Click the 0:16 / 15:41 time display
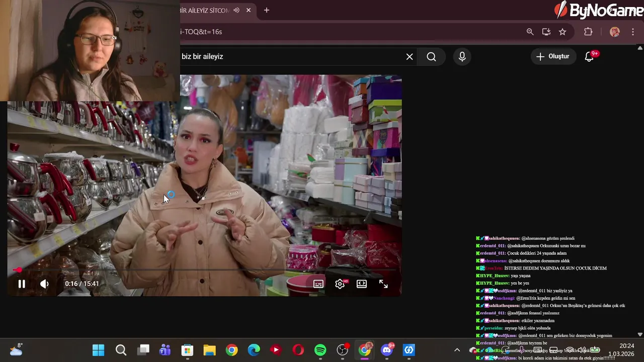Viewport: 644px width, 362px height. pos(82,284)
